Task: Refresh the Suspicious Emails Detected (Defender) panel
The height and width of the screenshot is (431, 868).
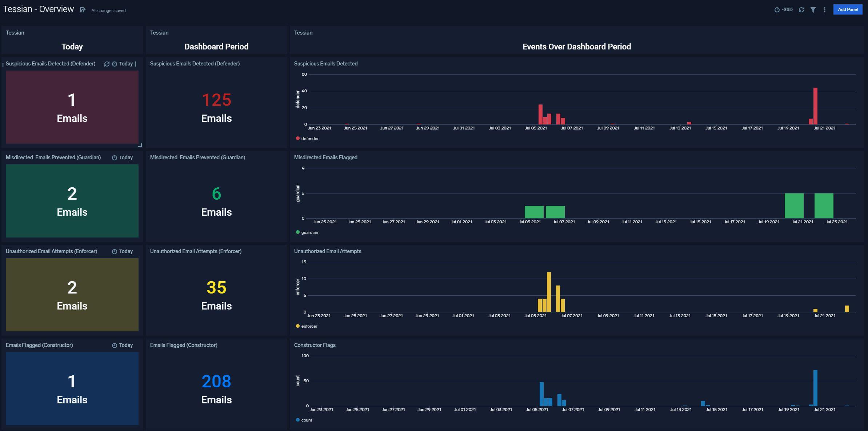Action: pyautogui.click(x=107, y=64)
